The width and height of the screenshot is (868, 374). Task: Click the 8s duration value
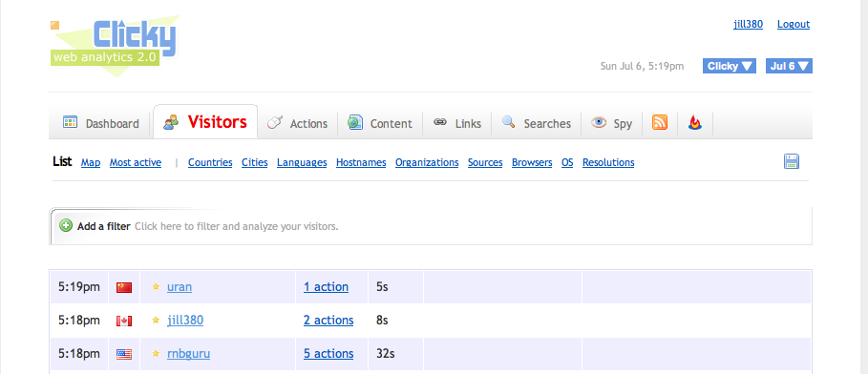click(x=382, y=321)
